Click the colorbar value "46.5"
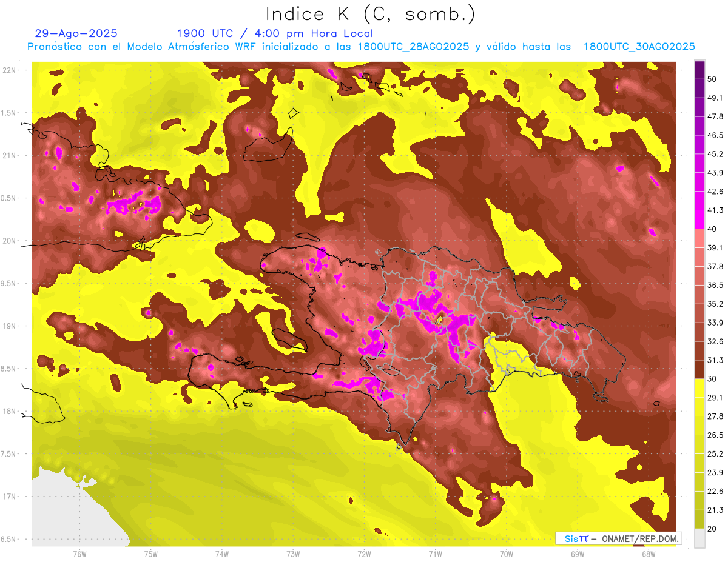 [715, 135]
